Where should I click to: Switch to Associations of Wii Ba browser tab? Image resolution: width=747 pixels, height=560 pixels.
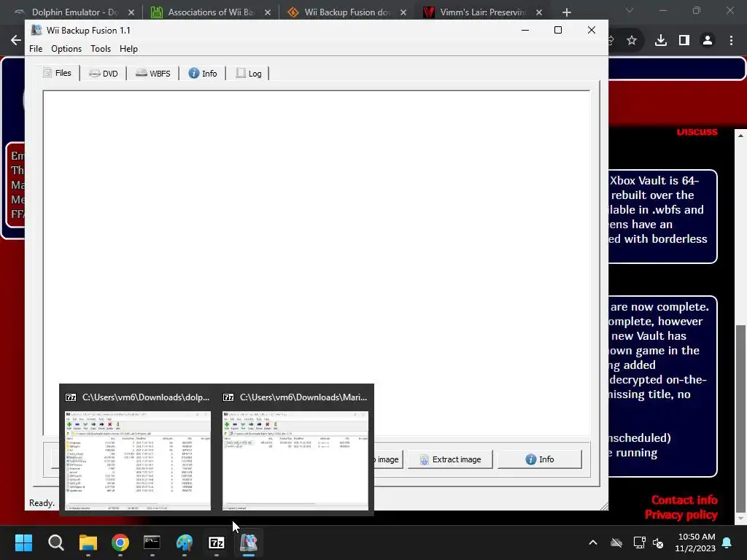[209, 12]
